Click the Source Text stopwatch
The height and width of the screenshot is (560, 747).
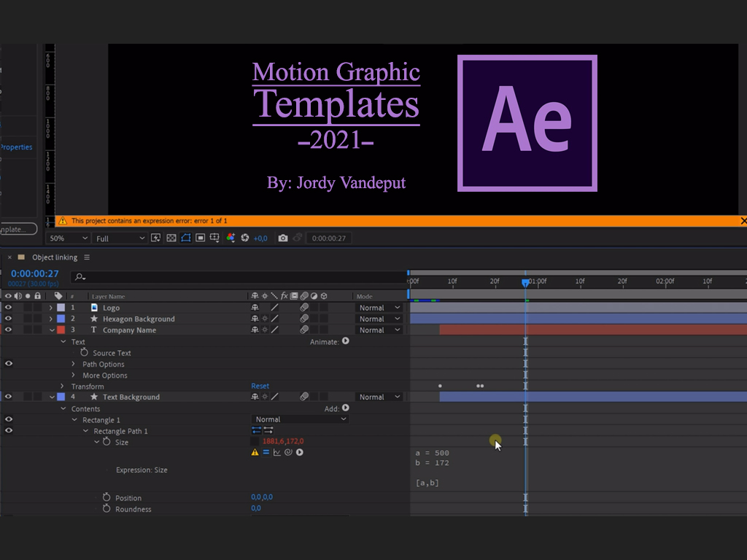[x=85, y=352]
